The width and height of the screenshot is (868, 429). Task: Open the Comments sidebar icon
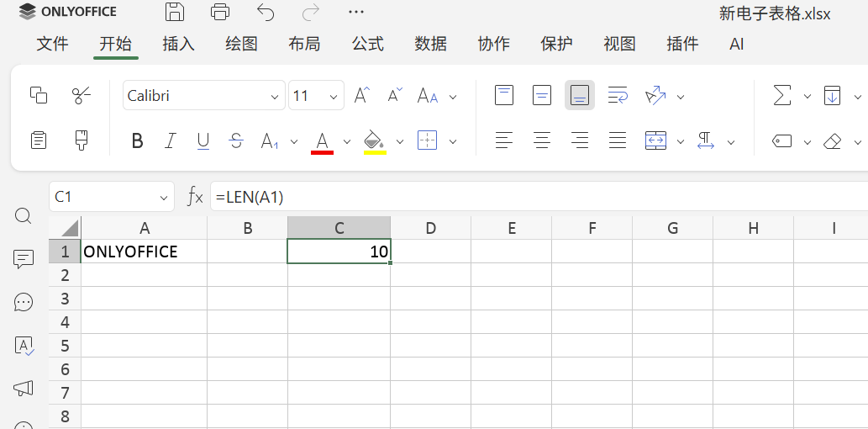point(24,259)
